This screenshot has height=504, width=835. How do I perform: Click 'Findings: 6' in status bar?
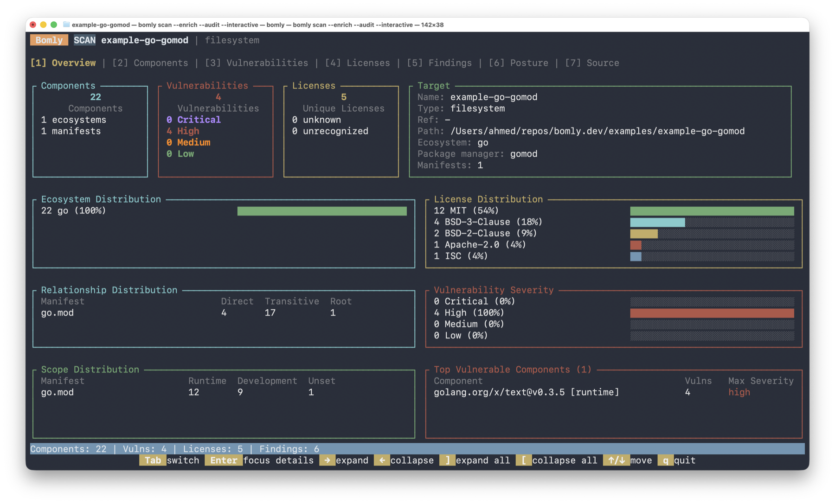[x=289, y=449]
